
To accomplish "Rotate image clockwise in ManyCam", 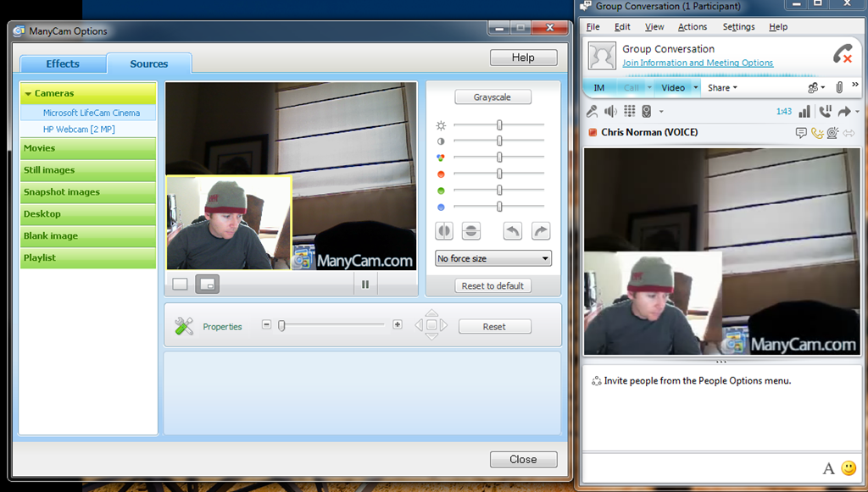I will pos(541,230).
